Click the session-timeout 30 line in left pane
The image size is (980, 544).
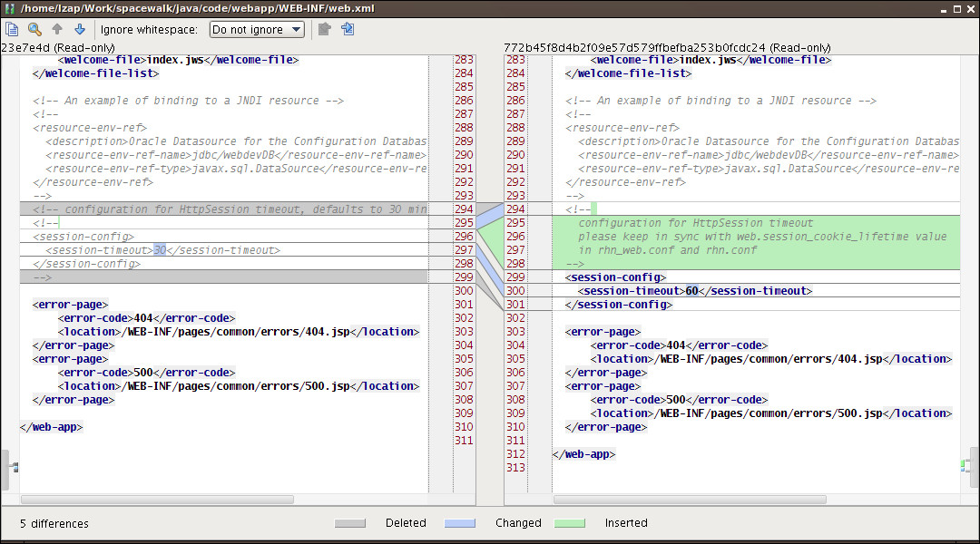point(163,250)
